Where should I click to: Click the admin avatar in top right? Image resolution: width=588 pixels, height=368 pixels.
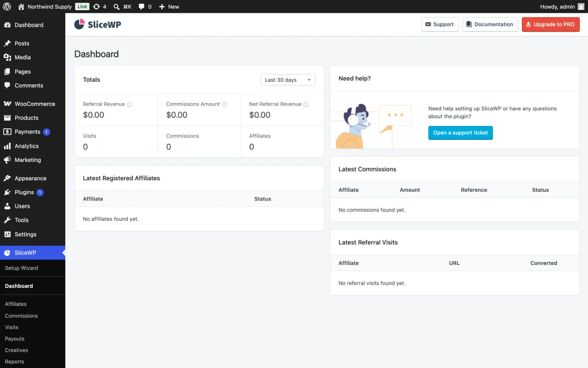click(581, 6)
